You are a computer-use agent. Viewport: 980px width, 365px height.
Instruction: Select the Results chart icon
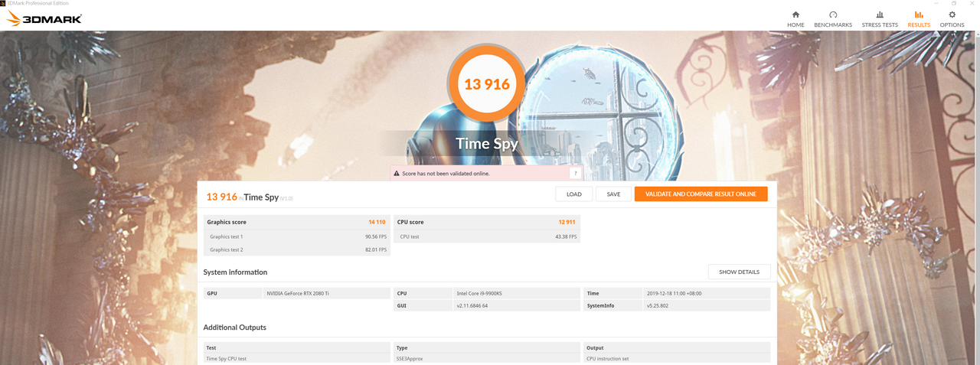point(919,15)
